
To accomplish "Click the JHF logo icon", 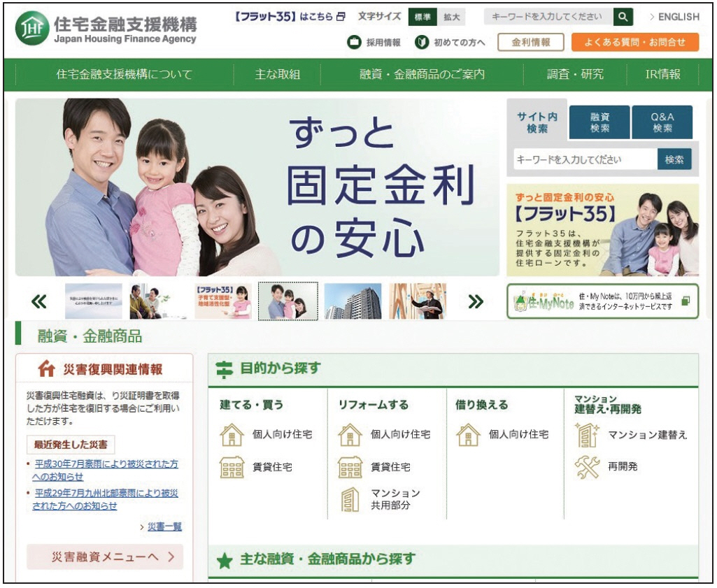I will click(32, 29).
